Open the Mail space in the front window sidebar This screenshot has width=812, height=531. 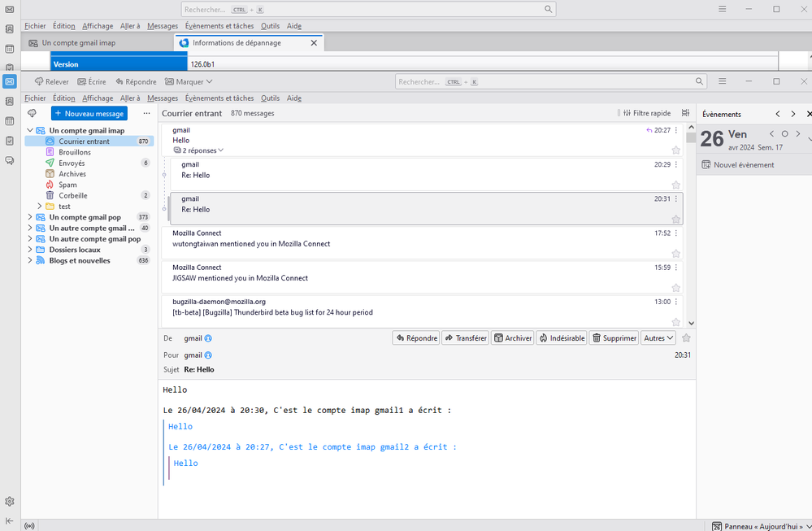click(9, 81)
